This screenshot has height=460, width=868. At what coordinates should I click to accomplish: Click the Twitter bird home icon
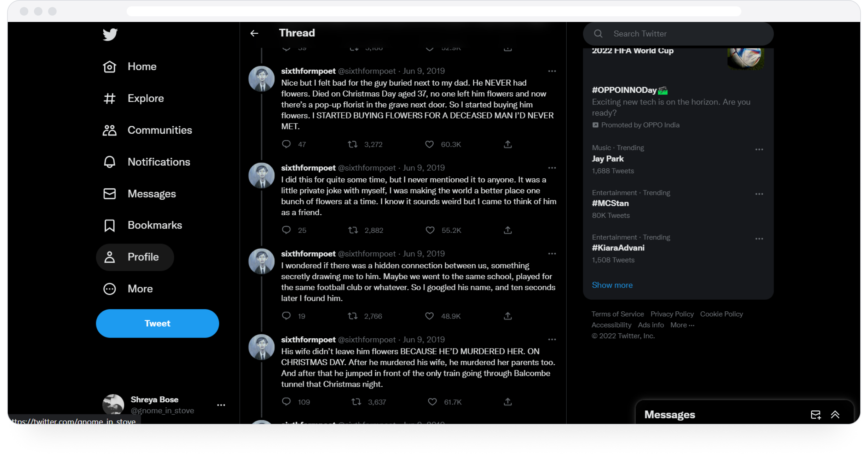click(110, 34)
